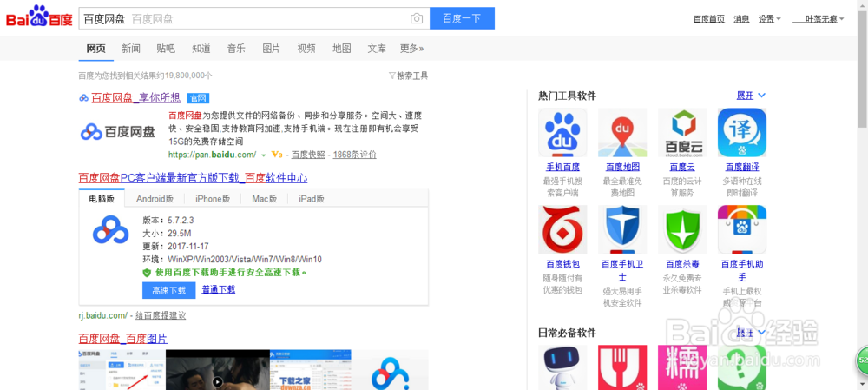Open the 下载之家 image thumbnail
This screenshot has width=868, height=390.
[x=311, y=369]
